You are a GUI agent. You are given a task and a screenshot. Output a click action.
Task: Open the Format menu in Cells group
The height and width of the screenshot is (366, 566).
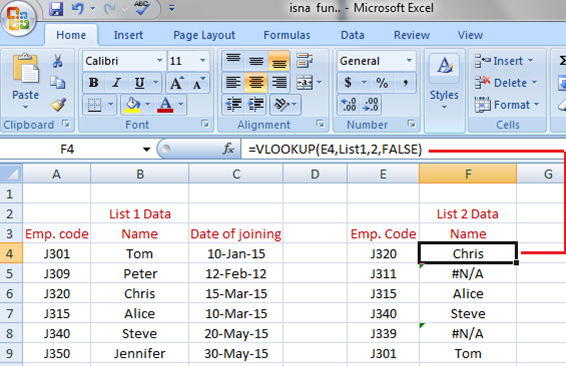pyautogui.click(x=507, y=105)
